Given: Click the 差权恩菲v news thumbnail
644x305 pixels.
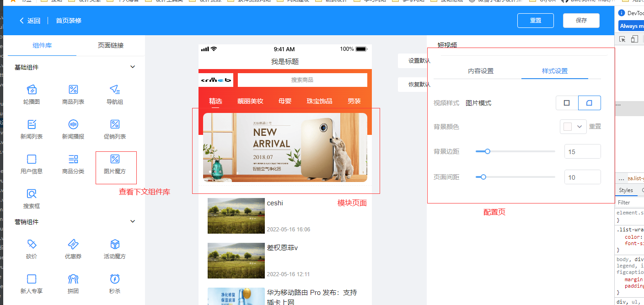Looking at the screenshot, I should coord(236,261).
